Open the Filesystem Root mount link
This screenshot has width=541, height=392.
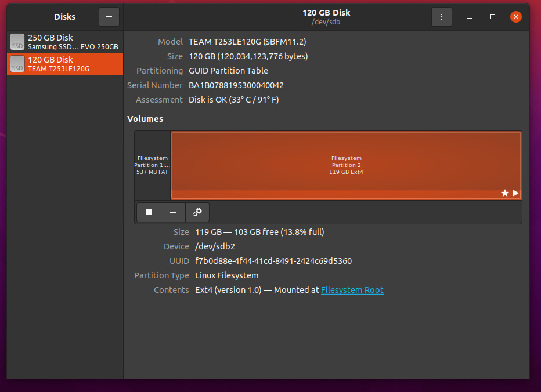[x=352, y=290]
